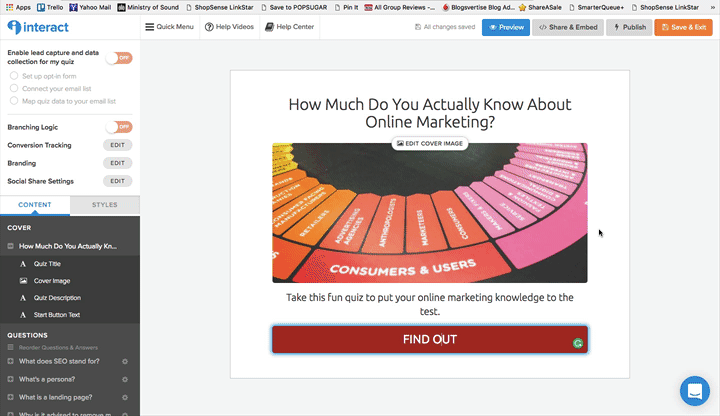Edit Conversion Tracking settings
The height and width of the screenshot is (416, 720).
click(x=118, y=145)
